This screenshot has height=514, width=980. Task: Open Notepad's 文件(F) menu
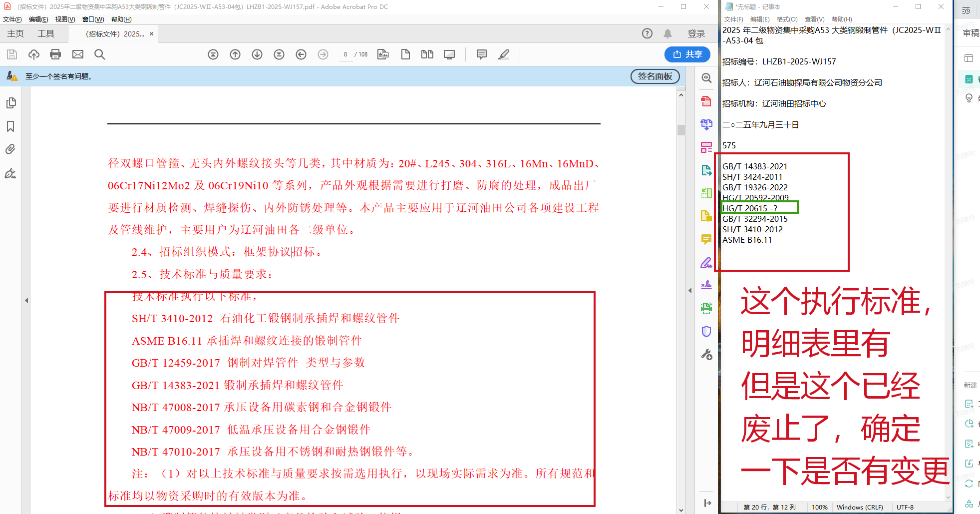click(734, 19)
